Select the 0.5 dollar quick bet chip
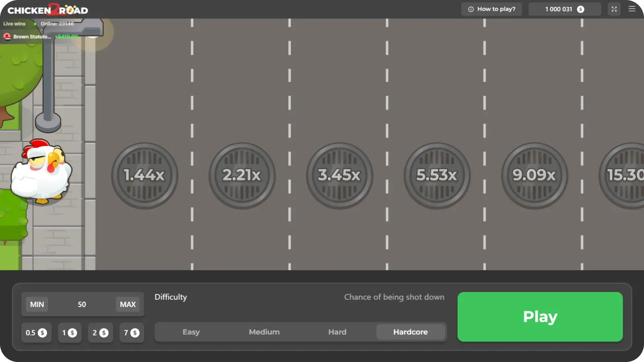The width and height of the screenshot is (644, 362). [36, 333]
